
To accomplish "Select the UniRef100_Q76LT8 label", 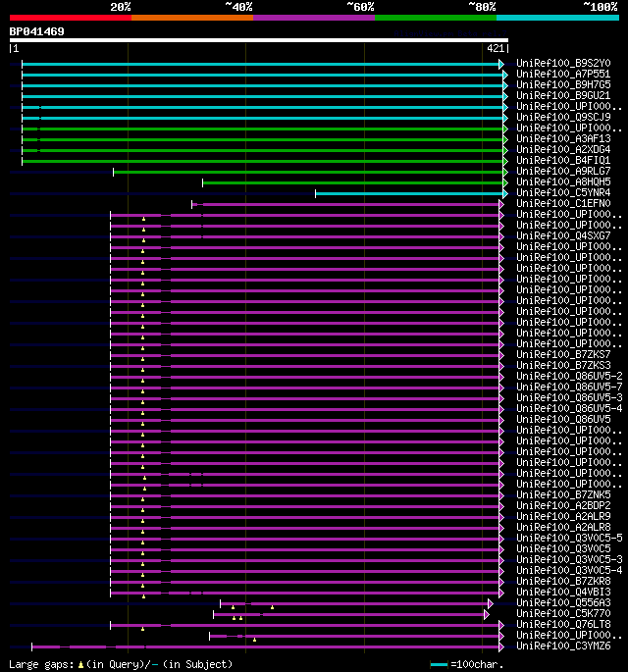I will pos(563,625).
